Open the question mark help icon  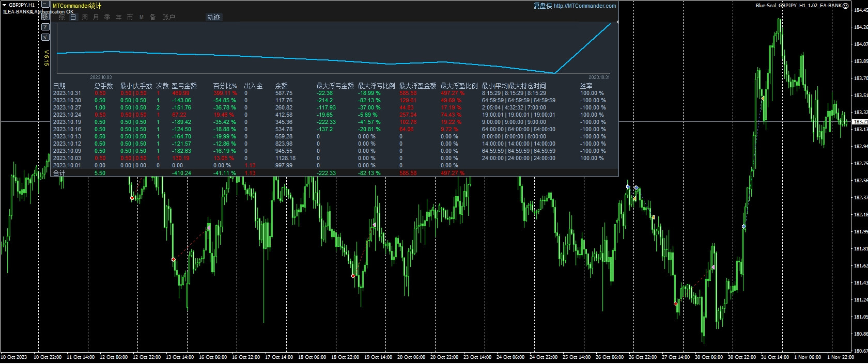[x=45, y=27]
